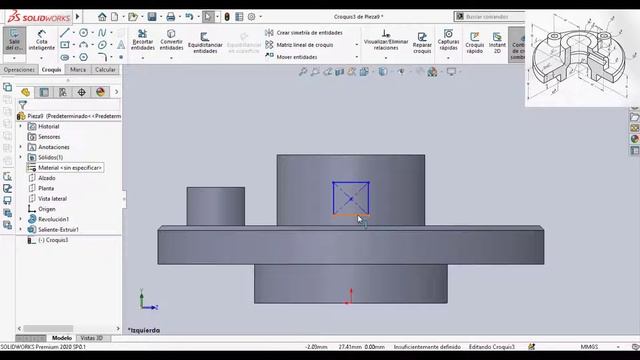The width and height of the screenshot is (640, 360).
Task: Expand the Anotaciones tree node
Action: 20,147
